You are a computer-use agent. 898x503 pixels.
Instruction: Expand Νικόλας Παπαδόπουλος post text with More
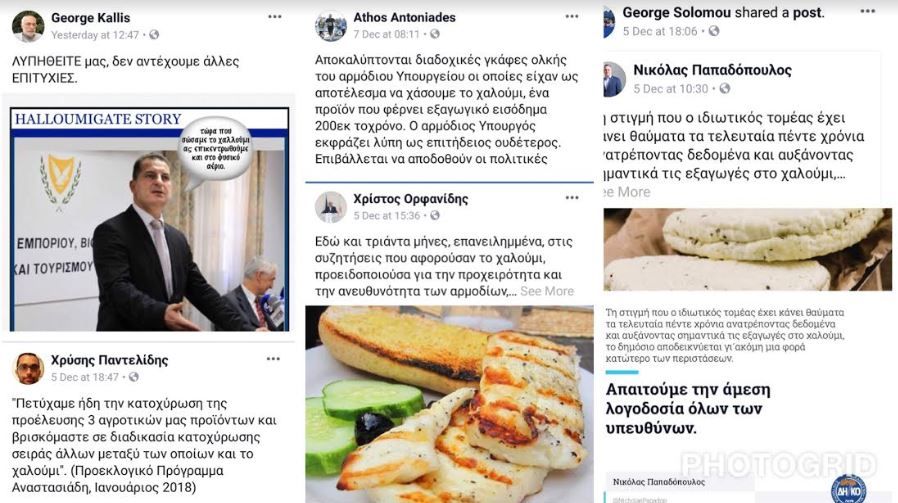click(x=627, y=192)
